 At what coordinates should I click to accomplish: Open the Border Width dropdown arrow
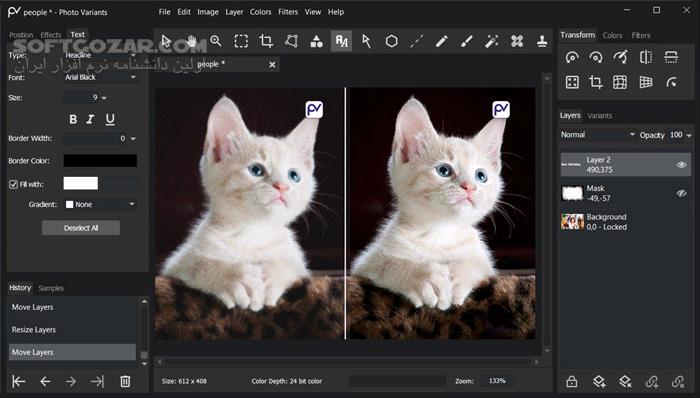click(133, 139)
